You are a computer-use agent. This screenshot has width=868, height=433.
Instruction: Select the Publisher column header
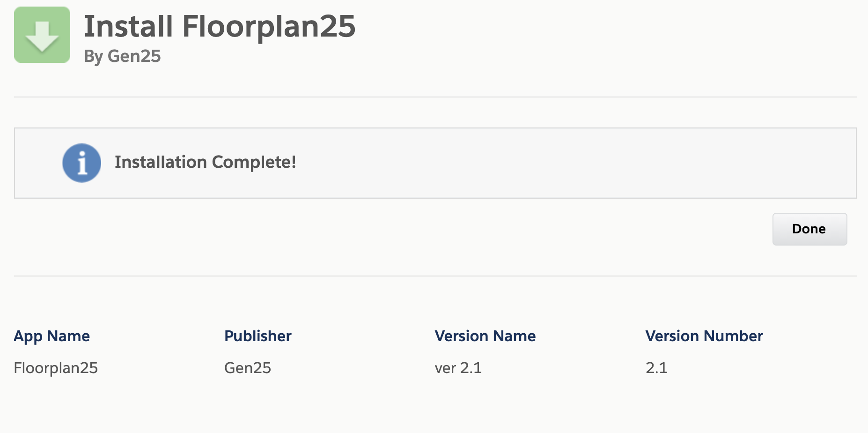(257, 336)
